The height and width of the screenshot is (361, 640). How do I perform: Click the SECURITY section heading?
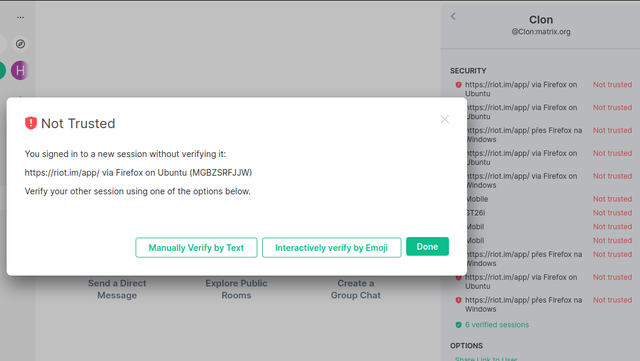(468, 71)
